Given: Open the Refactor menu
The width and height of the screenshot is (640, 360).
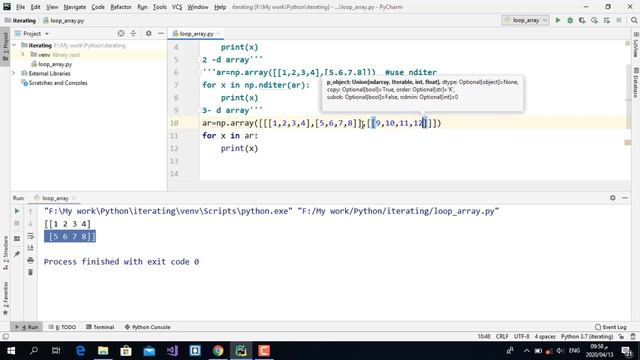Looking at the screenshot, I should pos(121,7).
